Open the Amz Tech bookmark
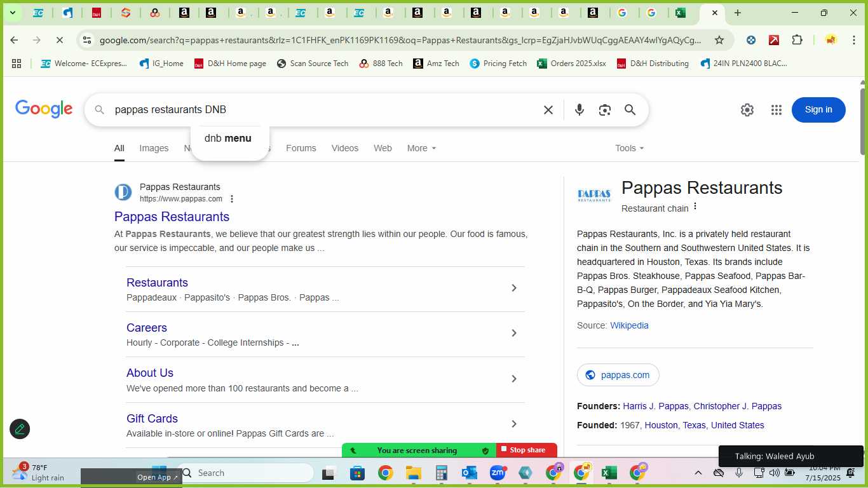 coord(436,64)
